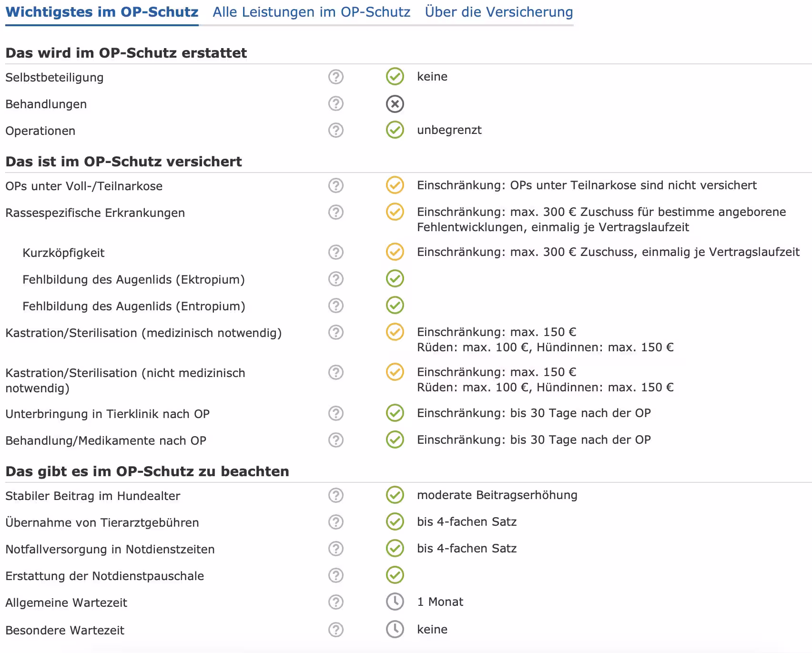Screen dimensions: 812x653
Task: Click help icon beside Entropium row
Action: tap(336, 306)
